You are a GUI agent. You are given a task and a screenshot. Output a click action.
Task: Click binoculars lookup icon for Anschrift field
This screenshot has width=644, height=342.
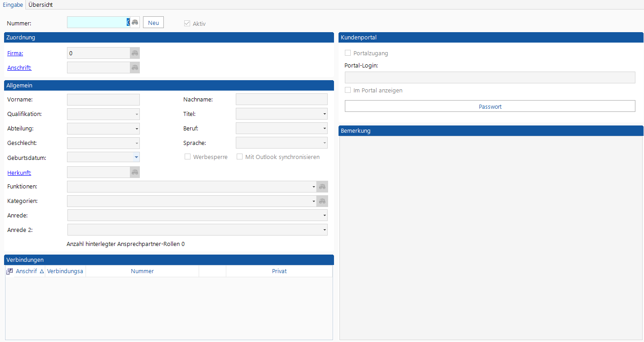(x=135, y=68)
